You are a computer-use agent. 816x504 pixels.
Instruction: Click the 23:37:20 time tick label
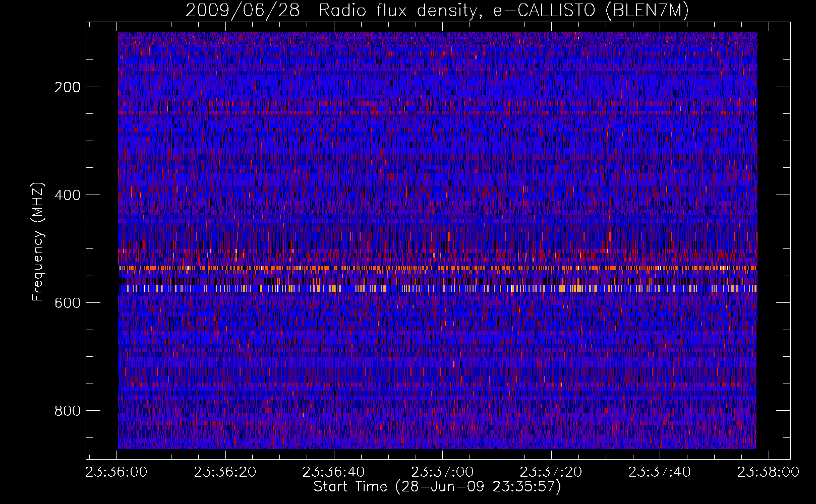(x=551, y=472)
